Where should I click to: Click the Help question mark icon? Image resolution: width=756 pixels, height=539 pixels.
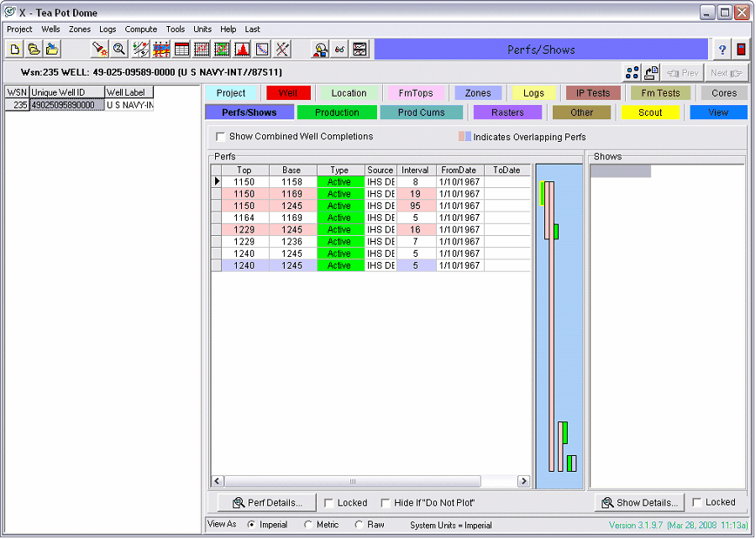[722, 49]
